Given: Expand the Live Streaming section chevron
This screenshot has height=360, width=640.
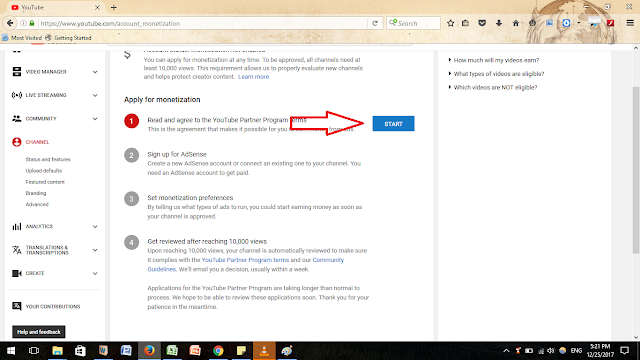Looking at the screenshot, I should tap(95, 96).
